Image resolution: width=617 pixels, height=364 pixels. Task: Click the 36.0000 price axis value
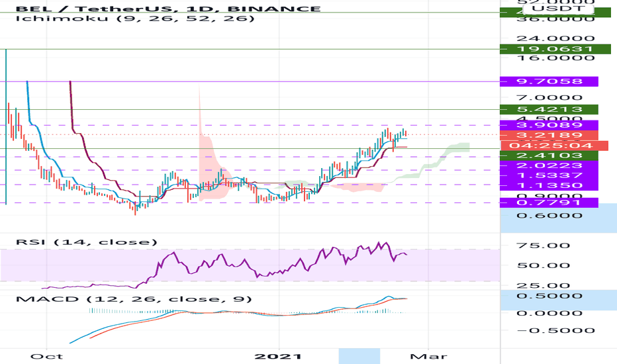click(555, 19)
